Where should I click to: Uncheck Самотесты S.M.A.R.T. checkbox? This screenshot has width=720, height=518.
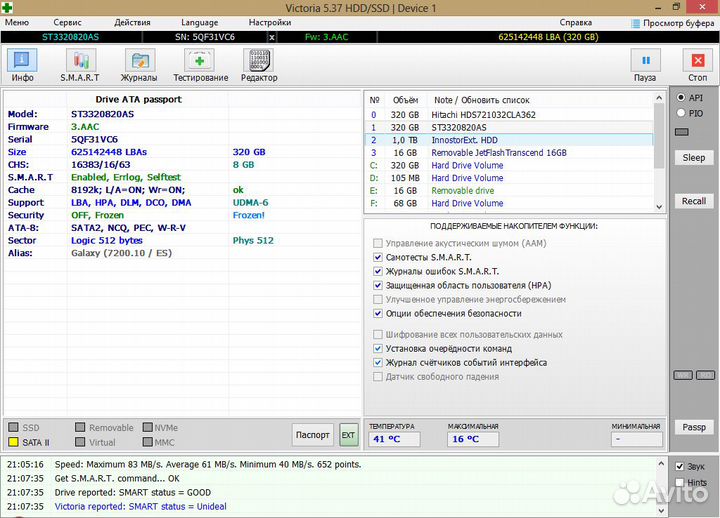(377, 257)
